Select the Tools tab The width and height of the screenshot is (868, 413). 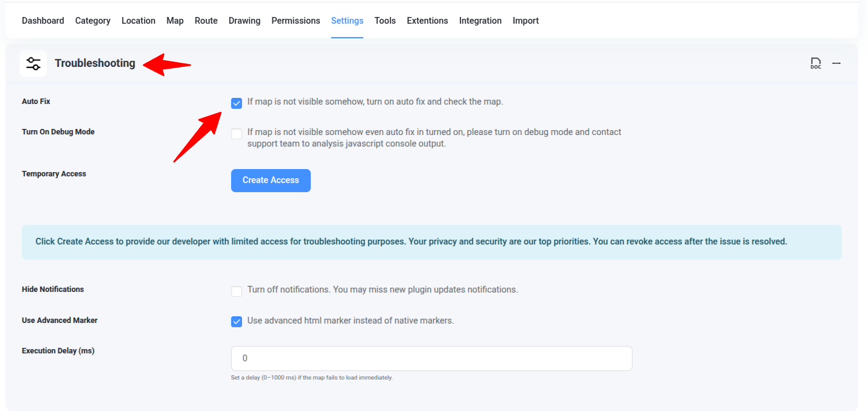coord(385,21)
